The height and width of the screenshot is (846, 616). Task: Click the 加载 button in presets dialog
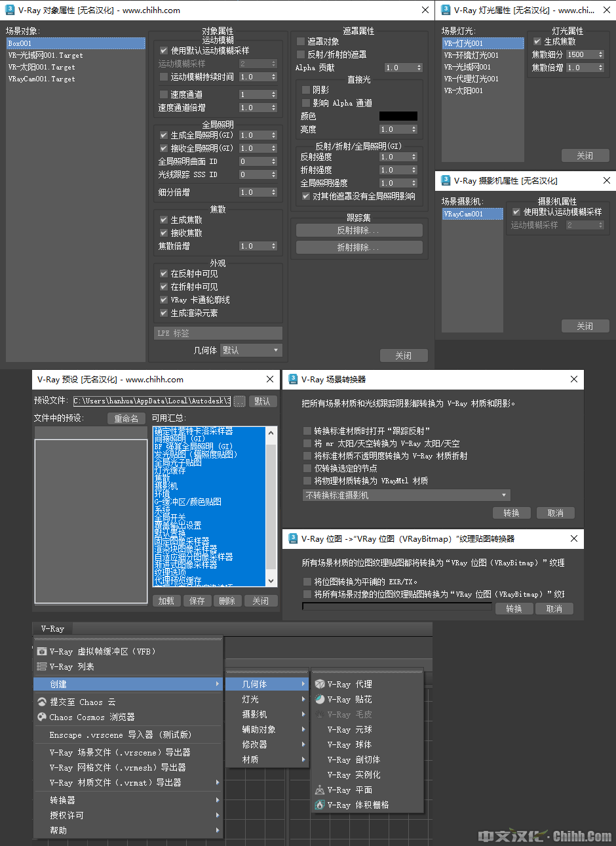pyautogui.click(x=166, y=601)
